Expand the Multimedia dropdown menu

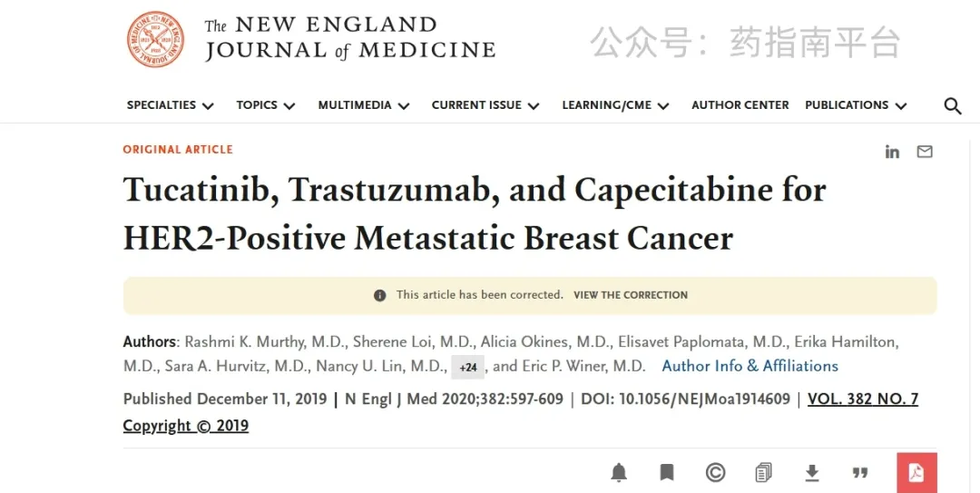click(364, 105)
